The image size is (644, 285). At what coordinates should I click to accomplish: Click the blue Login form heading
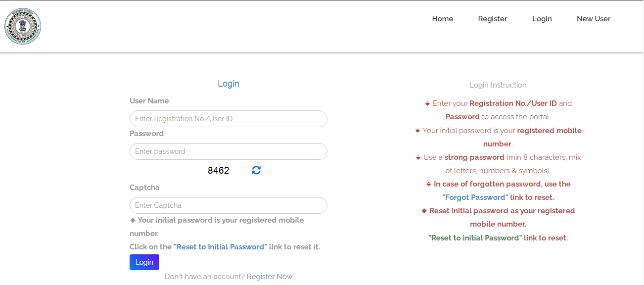tap(228, 84)
